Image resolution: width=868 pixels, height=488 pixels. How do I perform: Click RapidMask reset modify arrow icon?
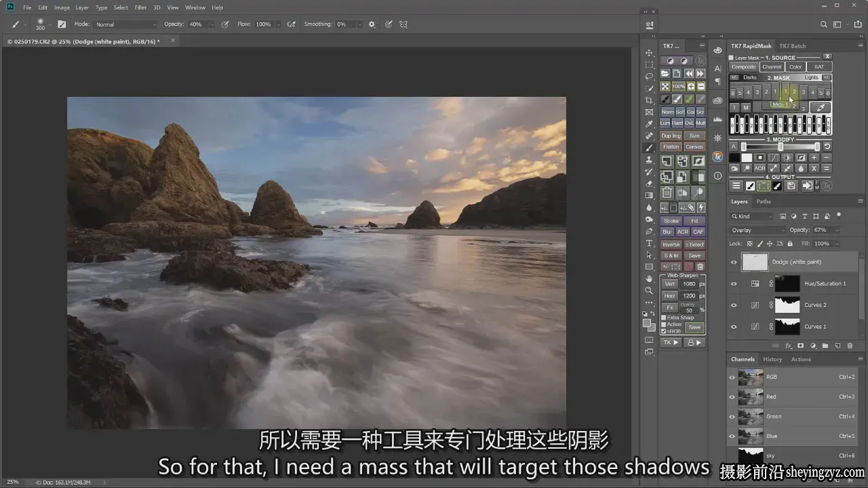pyautogui.click(x=827, y=146)
